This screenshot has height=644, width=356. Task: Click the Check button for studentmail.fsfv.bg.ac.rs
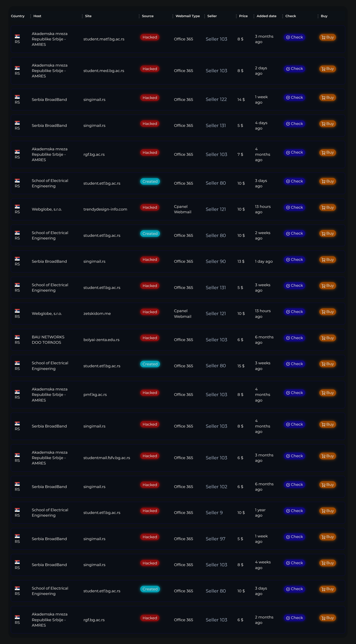point(294,456)
